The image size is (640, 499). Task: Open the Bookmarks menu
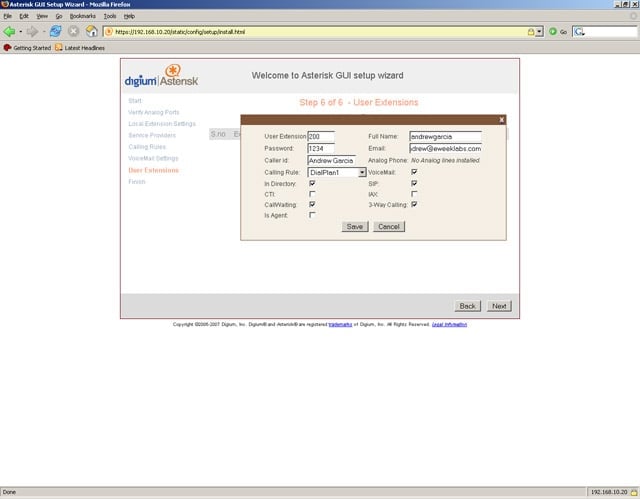pyautogui.click(x=82, y=16)
